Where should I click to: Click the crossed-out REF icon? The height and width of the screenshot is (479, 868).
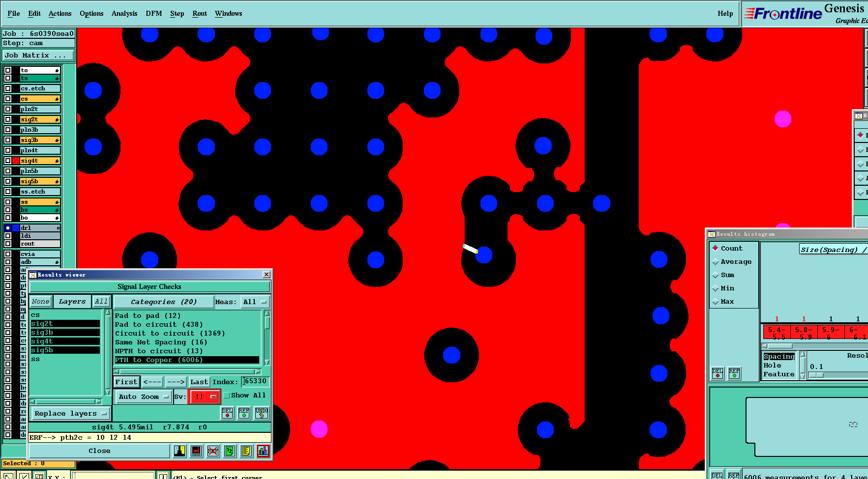213,451
